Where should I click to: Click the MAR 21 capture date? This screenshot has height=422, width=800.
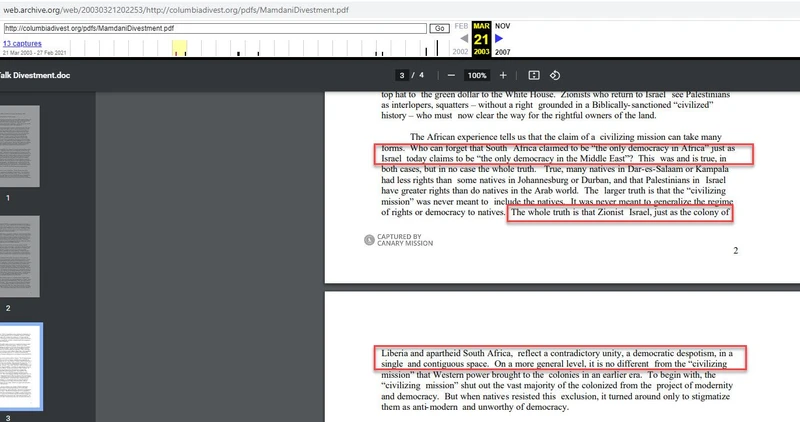point(481,39)
